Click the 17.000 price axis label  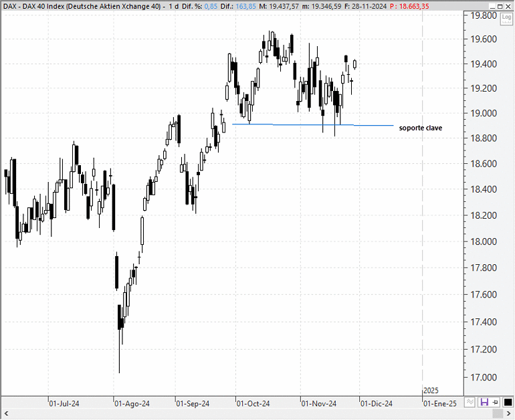(x=484, y=377)
